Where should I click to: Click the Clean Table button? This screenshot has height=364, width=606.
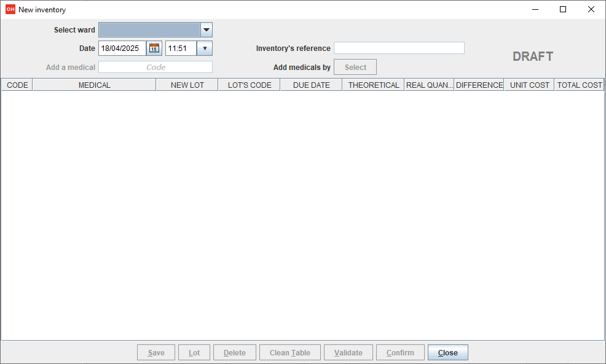click(290, 353)
